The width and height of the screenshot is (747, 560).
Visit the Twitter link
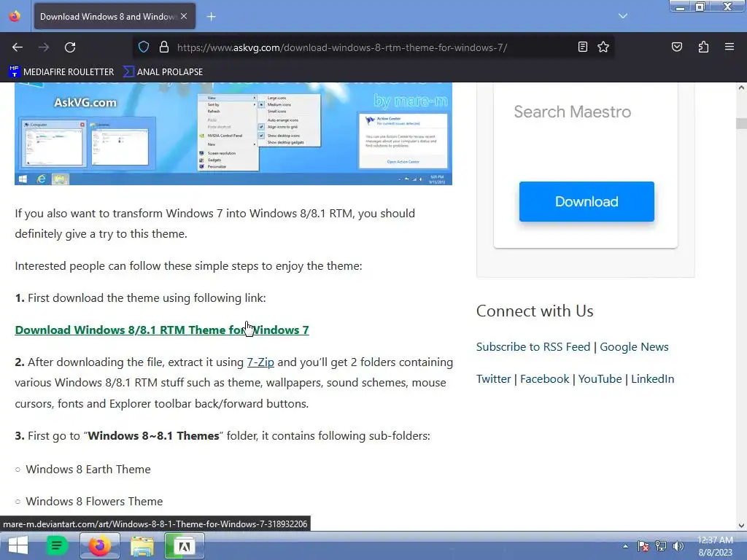pos(494,379)
